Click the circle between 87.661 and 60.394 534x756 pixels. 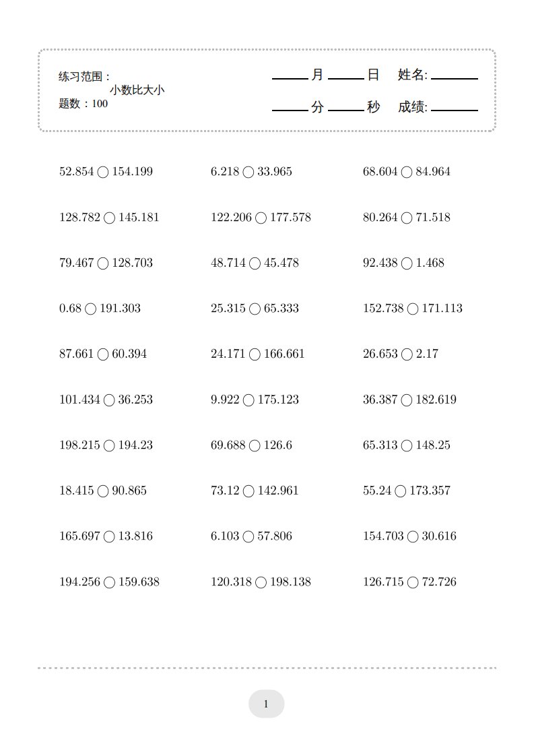pyautogui.click(x=103, y=355)
